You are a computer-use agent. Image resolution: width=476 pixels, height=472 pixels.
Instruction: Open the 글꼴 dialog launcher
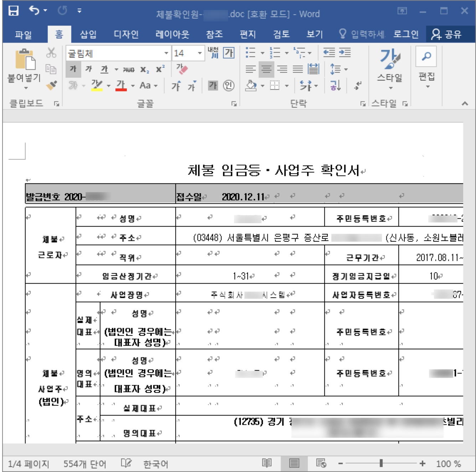pos(234,104)
